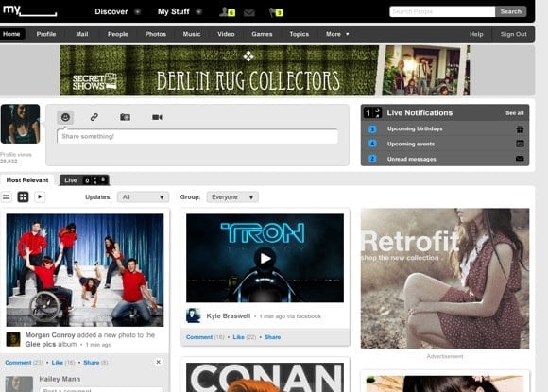Screen dimensions: 548x392
Task: Switch to slideshow play view
Action: point(40,197)
